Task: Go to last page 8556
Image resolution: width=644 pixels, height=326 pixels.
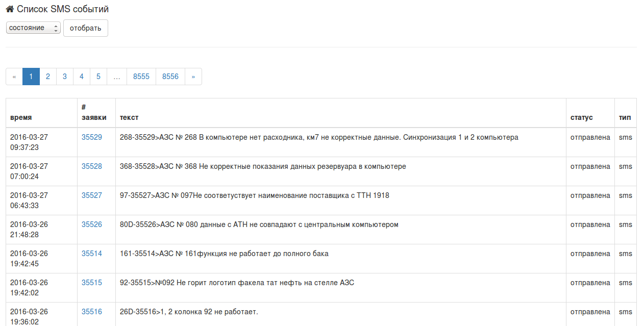Action: (170, 77)
